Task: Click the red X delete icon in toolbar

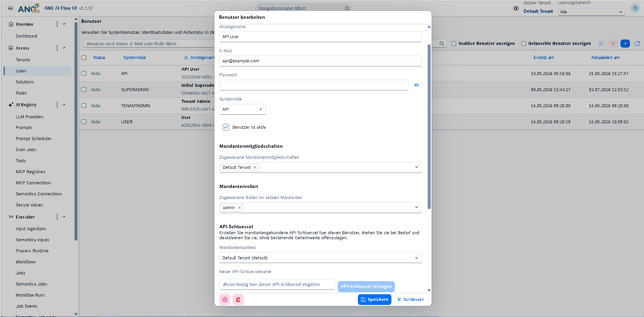Action: [x=613, y=44]
